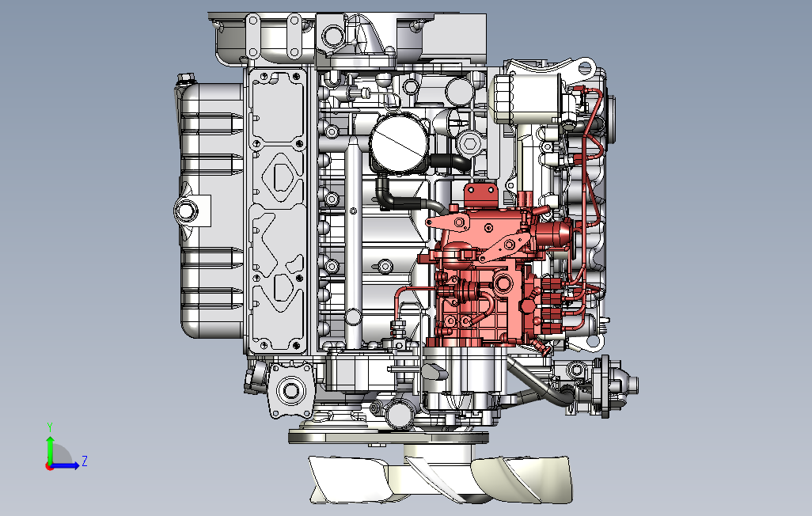Select the white cylindrical filter canister at upper right
The width and height of the screenshot is (812, 516).
pos(528,100)
